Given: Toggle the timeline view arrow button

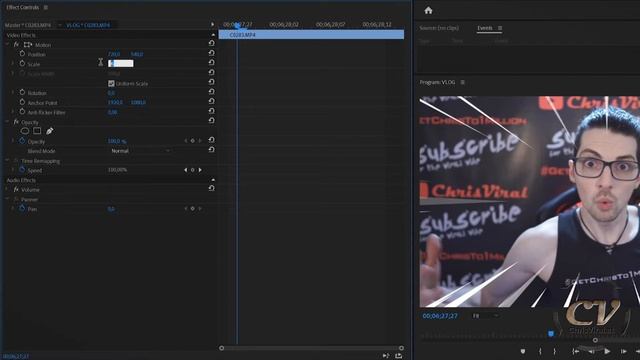Looking at the screenshot, I should [x=212, y=24].
